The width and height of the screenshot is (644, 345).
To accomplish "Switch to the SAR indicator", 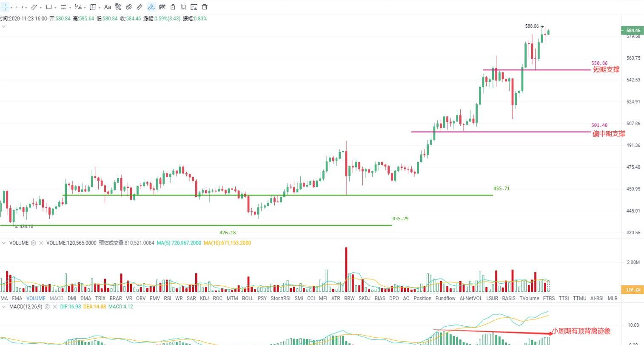I will pos(191,298).
